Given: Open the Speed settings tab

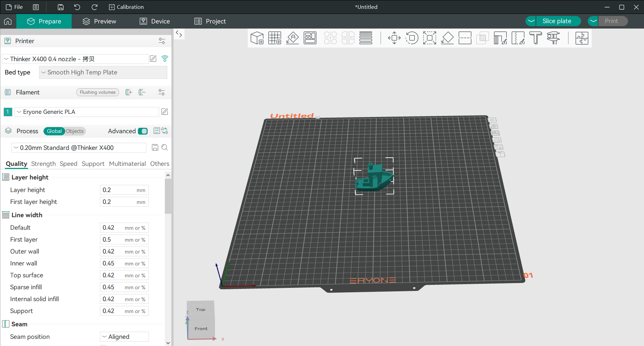Looking at the screenshot, I should point(69,164).
